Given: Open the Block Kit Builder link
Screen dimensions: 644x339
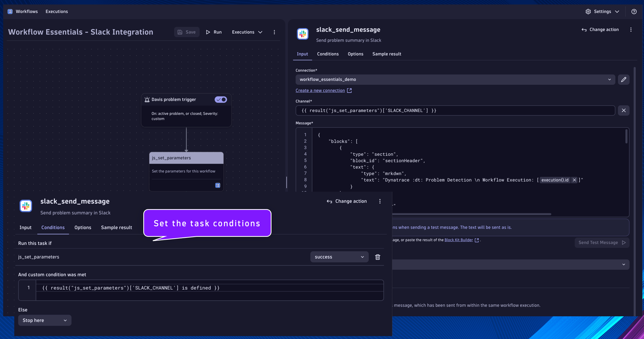Looking at the screenshot, I should [x=459, y=240].
